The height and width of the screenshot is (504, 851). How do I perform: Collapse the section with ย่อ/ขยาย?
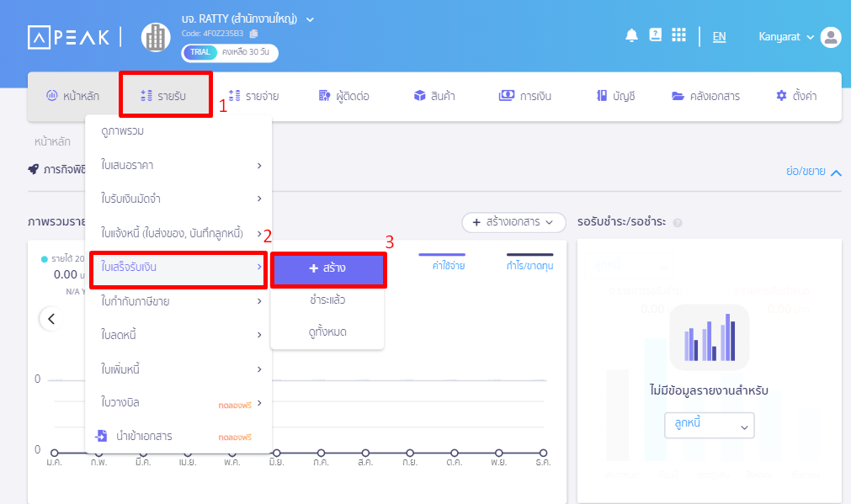(812, 172)
